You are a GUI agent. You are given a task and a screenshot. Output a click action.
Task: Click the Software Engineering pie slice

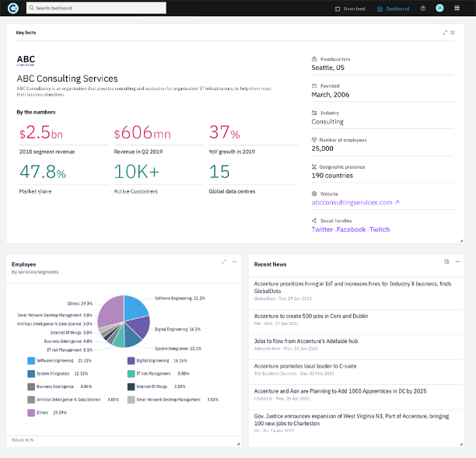(x=135, y=306)
